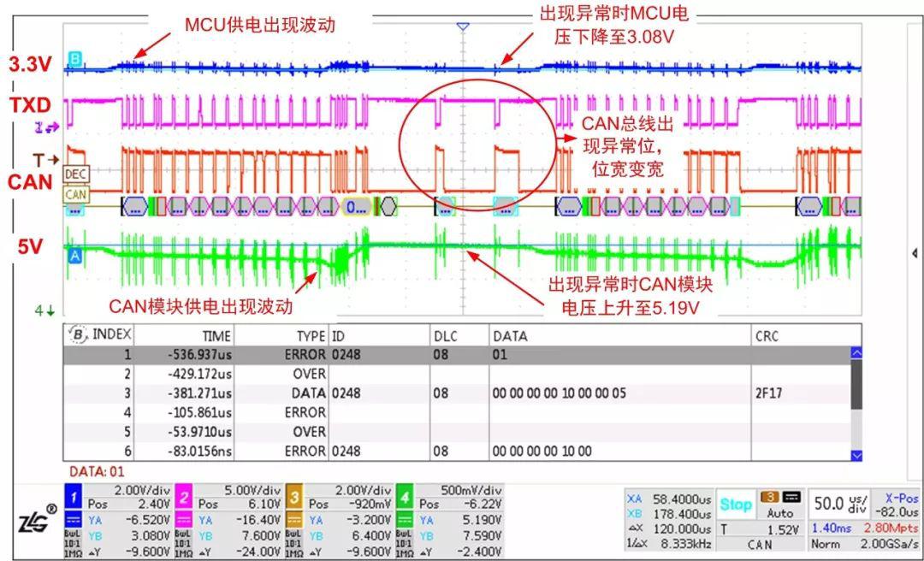Toggle the Stop acquisition button

coord(736,505)
